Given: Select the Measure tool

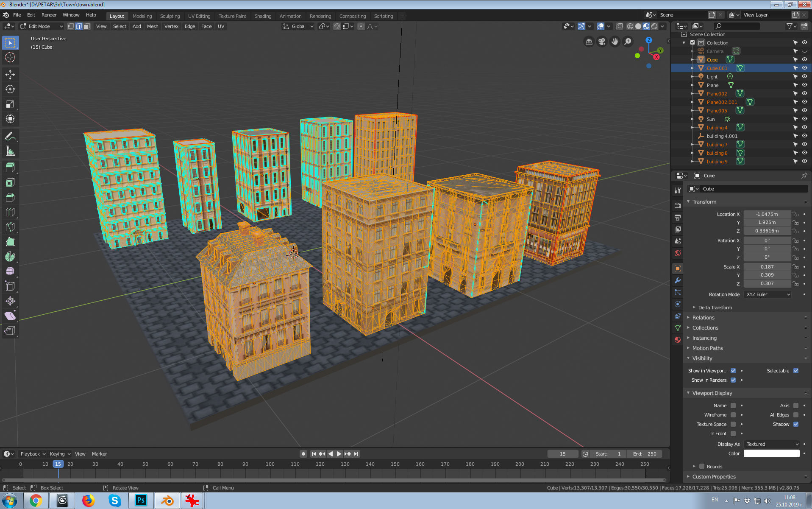Looking at the screenshot, I should (10, 151).
